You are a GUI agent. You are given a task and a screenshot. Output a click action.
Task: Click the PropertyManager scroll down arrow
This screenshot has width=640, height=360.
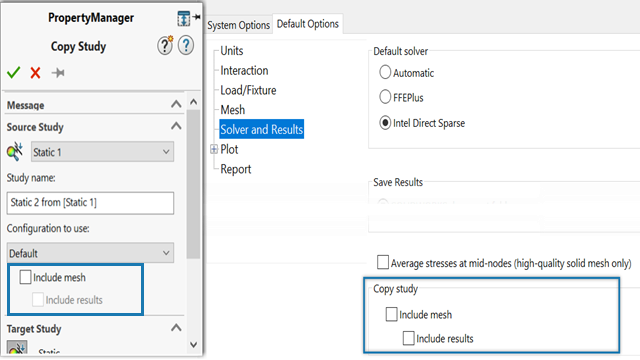[x=193, y=345]
